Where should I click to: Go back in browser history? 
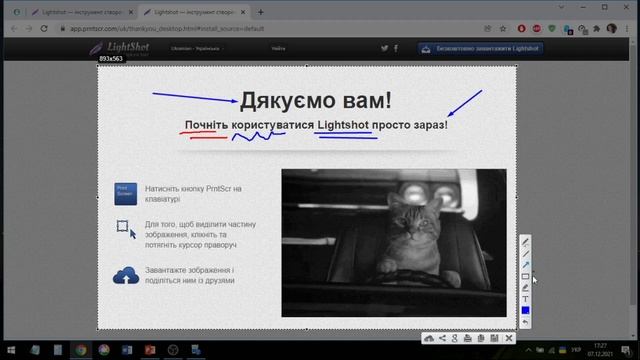click(x=14, y=29)
